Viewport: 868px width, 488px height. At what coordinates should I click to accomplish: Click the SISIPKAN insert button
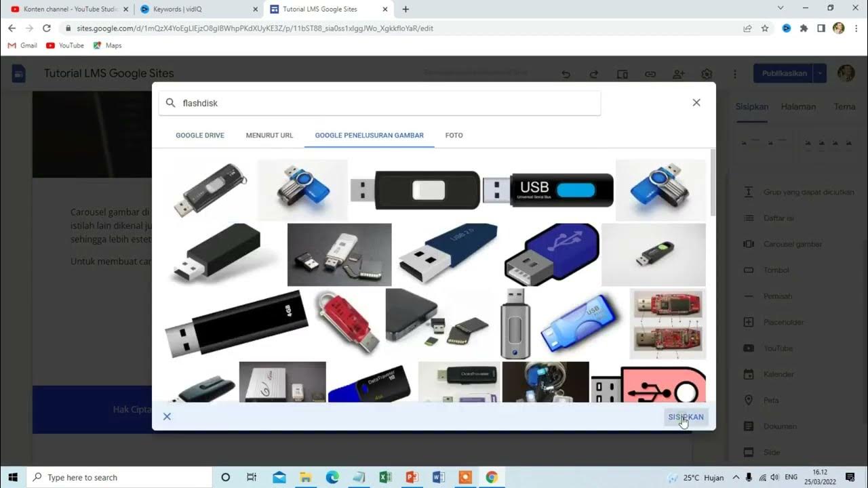(686, 417)
